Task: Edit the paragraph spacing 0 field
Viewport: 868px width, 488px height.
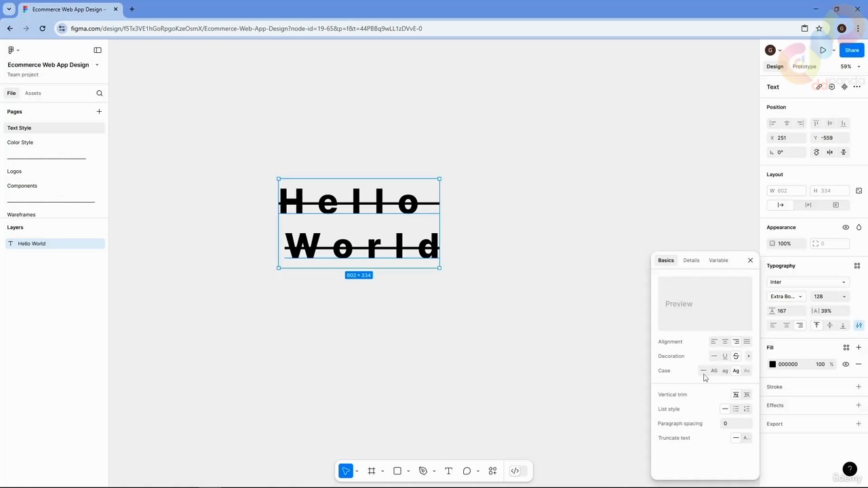Action: pyautogui.click(x=736, y=424)
